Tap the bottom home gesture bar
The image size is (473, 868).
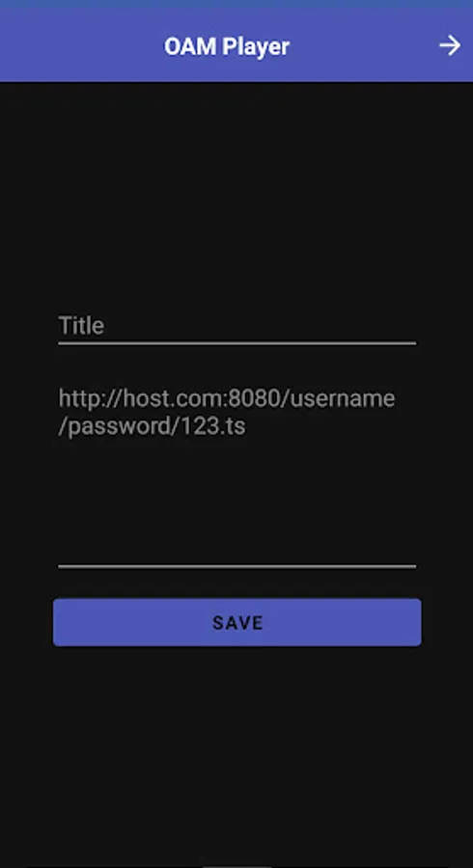pyautogui.click(x=237, y=866)
